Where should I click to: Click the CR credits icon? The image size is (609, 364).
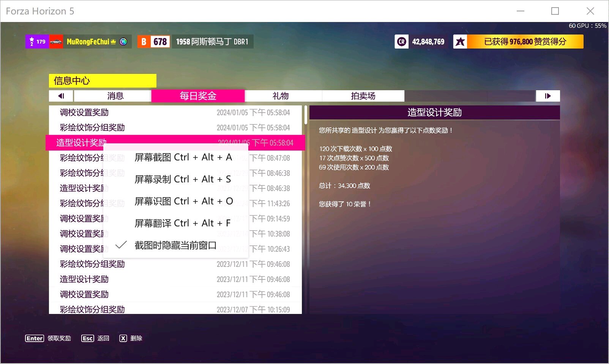401,42
